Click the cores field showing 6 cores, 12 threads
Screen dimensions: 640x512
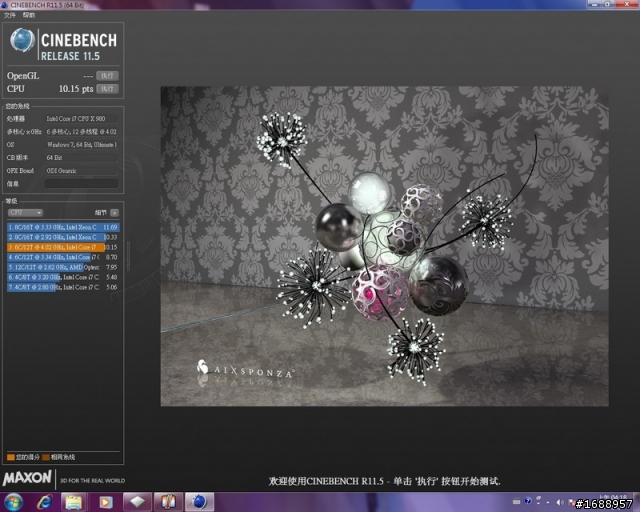pos(82,131)
